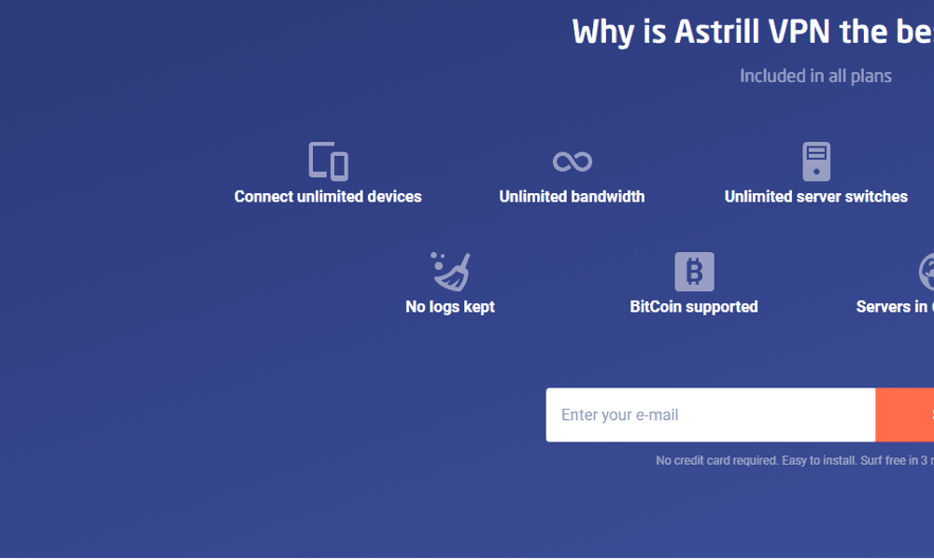Click the "Unlimited server switches" label
Screen dimensions: 934x560
tap(816, 197)
